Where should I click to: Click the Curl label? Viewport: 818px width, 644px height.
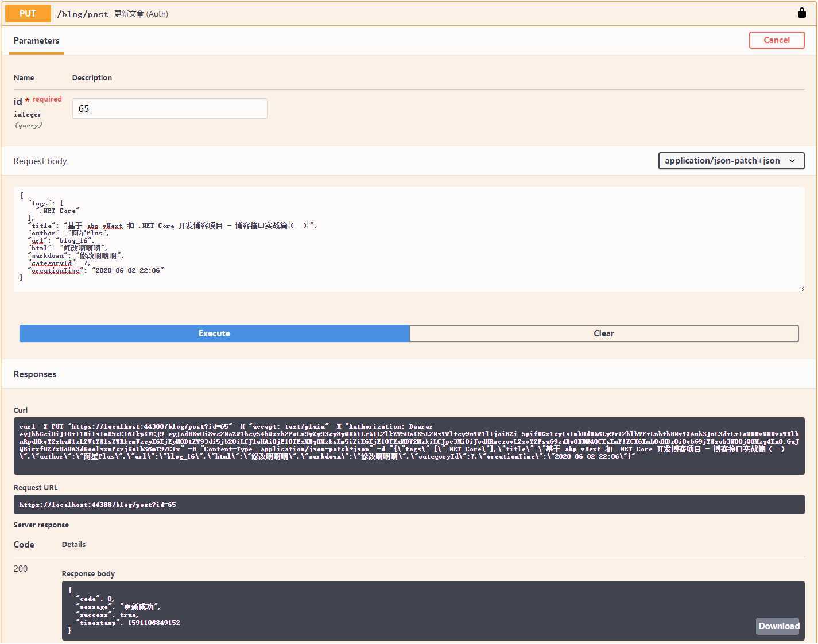(x=21, y=410)
